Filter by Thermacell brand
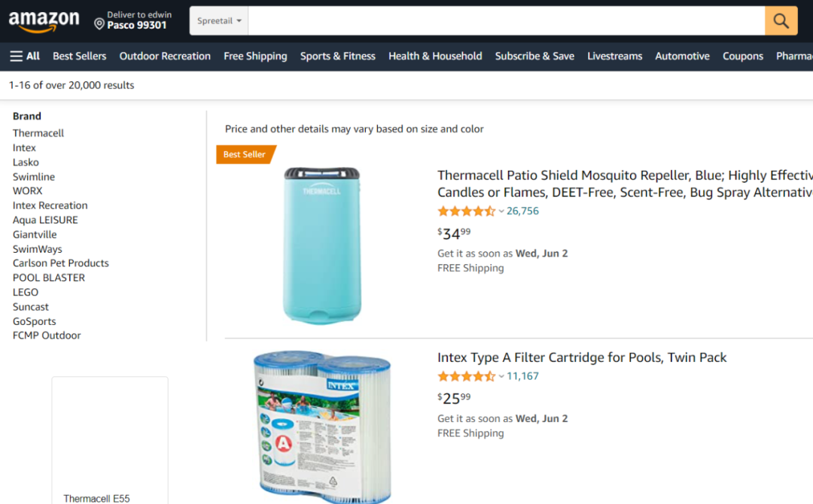The height and width of the screenshot is (504, 813). click(38, 133)
